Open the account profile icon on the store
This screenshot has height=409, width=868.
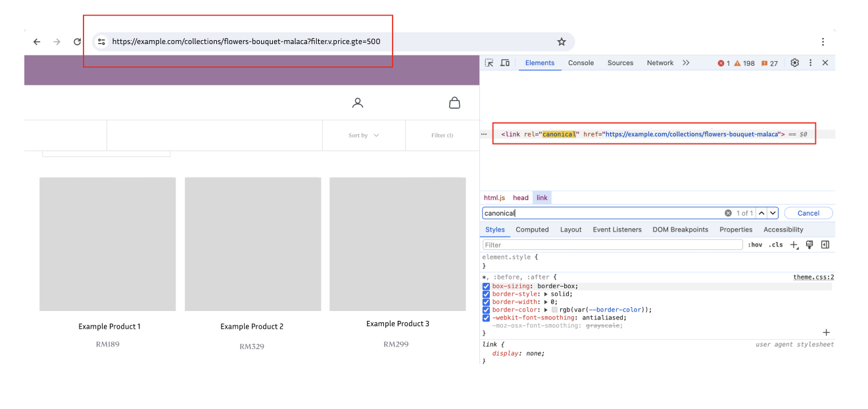click(358, 103)
